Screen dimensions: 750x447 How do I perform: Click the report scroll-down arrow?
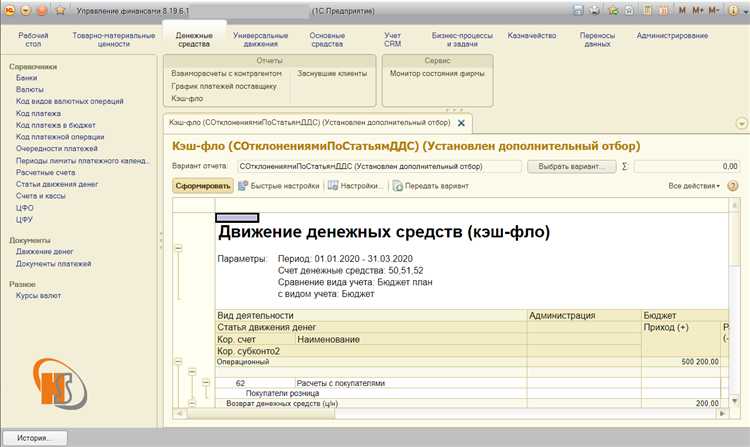(734, 401)
